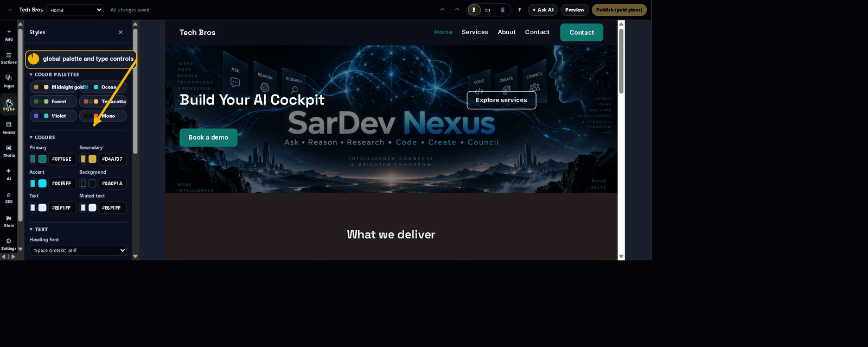
Task: Redo the last change
Action: (x=457, y=10)
